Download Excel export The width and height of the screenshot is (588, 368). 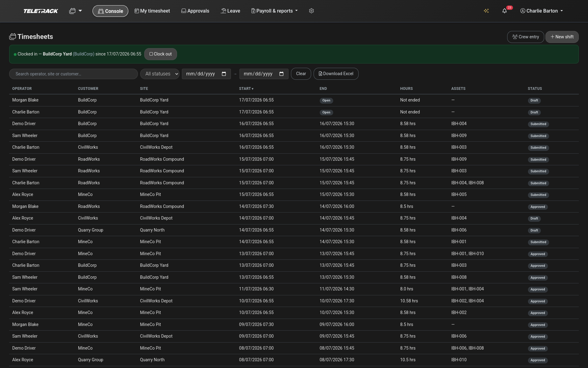pyautogui.click(x=336, y=74)
